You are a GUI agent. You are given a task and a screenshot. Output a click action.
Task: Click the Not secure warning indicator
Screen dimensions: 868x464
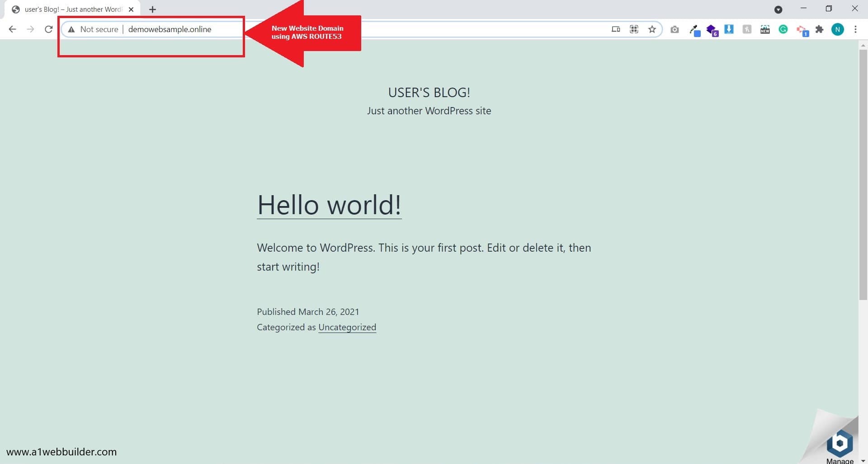tap(93, 29)
